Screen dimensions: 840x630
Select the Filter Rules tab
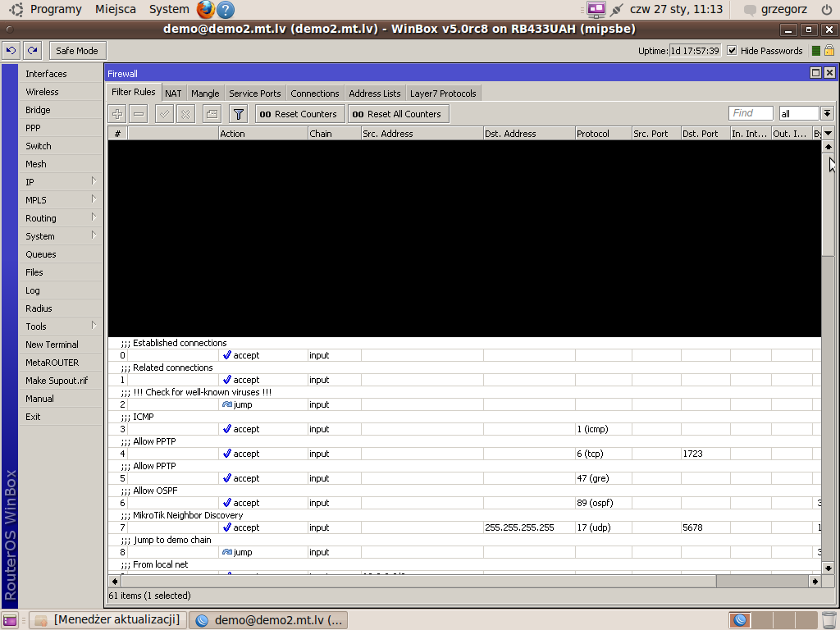pos(134,92)
